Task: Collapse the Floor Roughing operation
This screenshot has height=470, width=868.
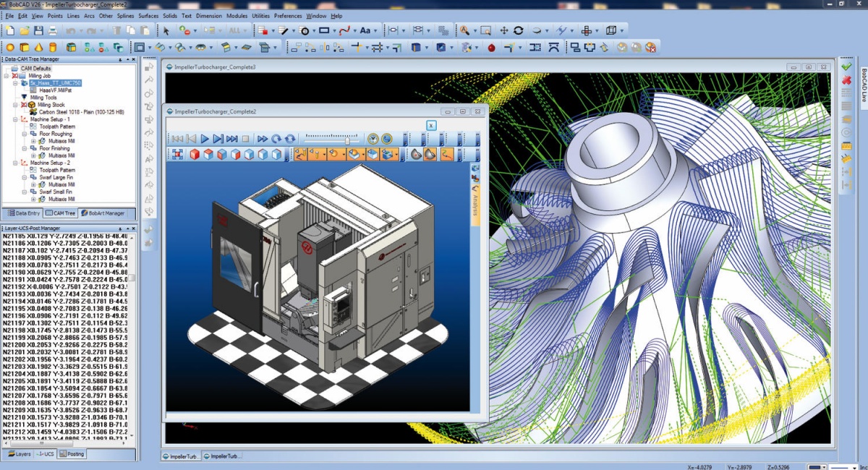Action: point(25,134)
